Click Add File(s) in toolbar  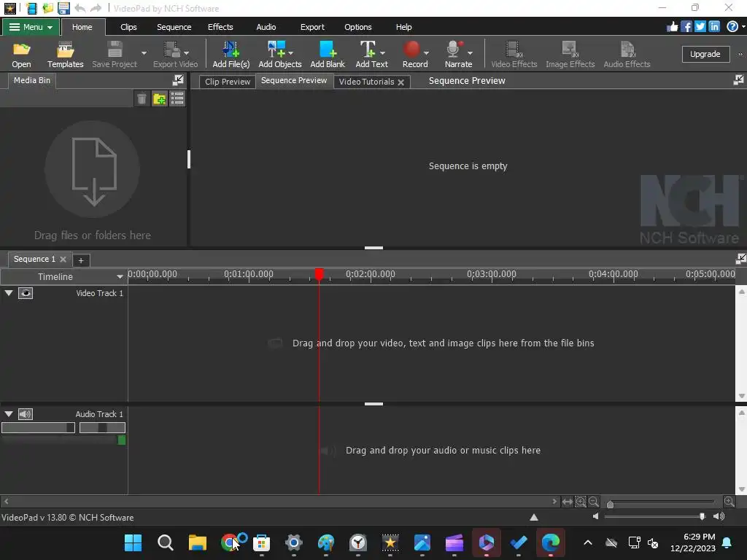[231, 55]
